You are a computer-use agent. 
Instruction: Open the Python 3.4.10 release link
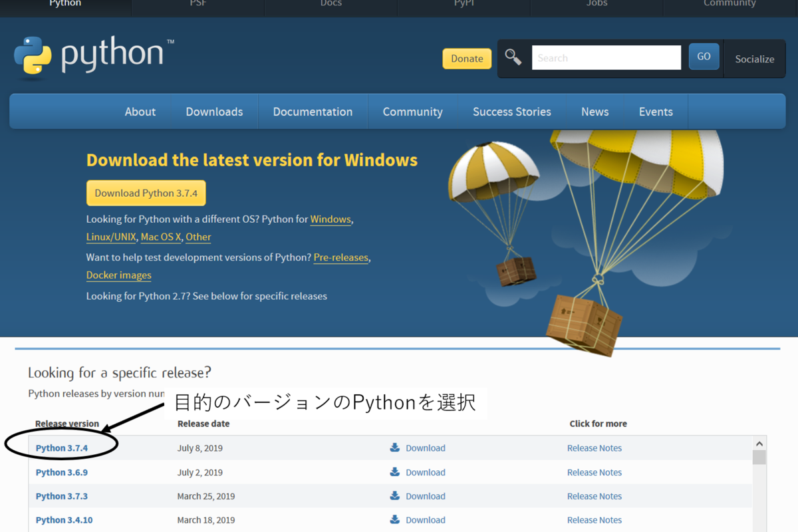pos(65,520)
